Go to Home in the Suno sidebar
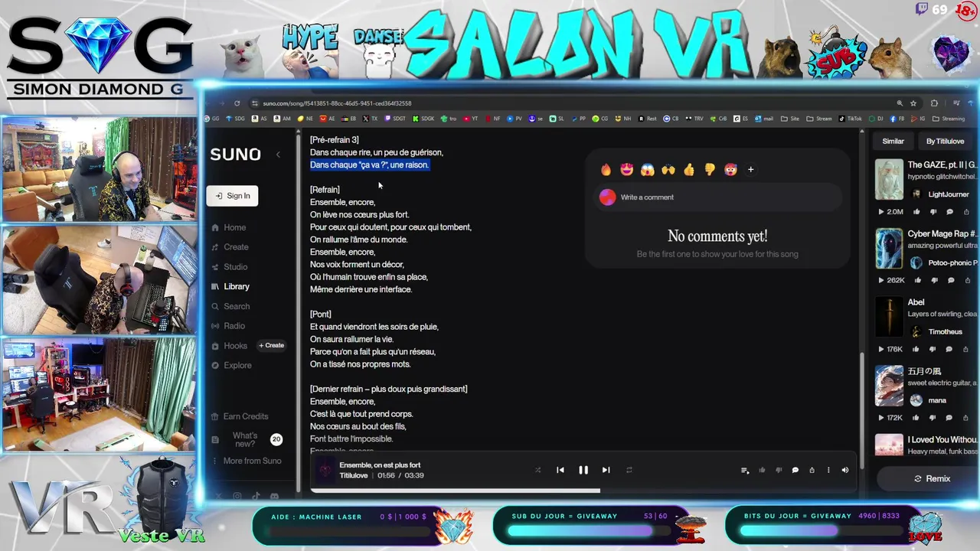Screen dimensions: 980x551 click(x=228, y=227)
